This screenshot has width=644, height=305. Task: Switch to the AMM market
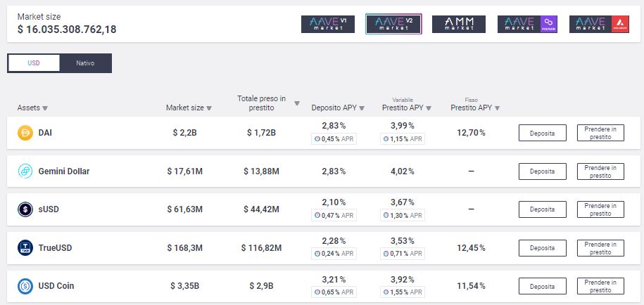pos(459,24)
